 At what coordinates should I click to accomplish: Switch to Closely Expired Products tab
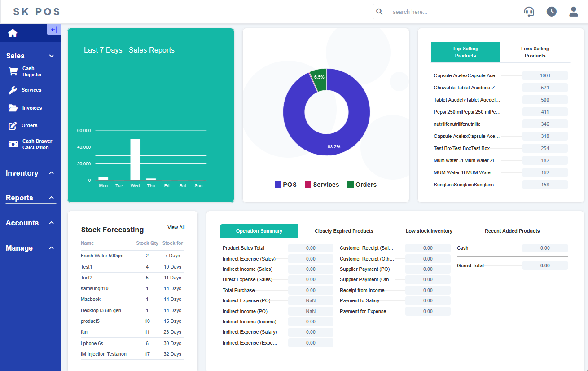tap(344, 231)
